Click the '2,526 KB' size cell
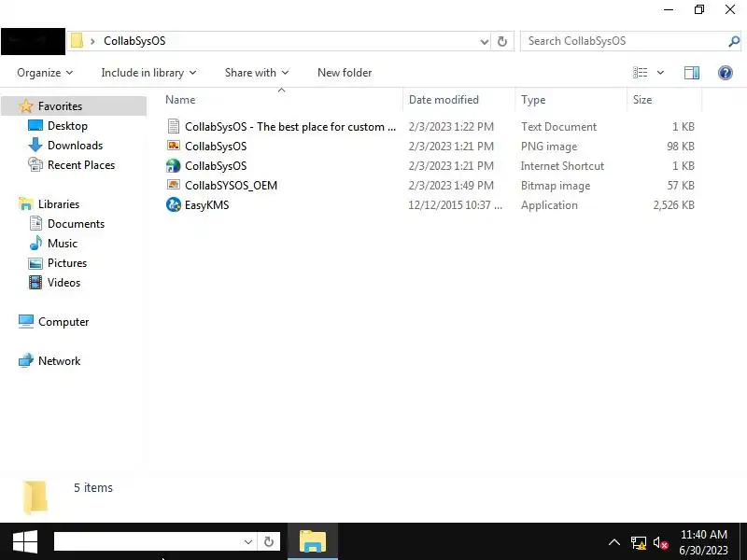The image size is (747, 560). (673, 205)
